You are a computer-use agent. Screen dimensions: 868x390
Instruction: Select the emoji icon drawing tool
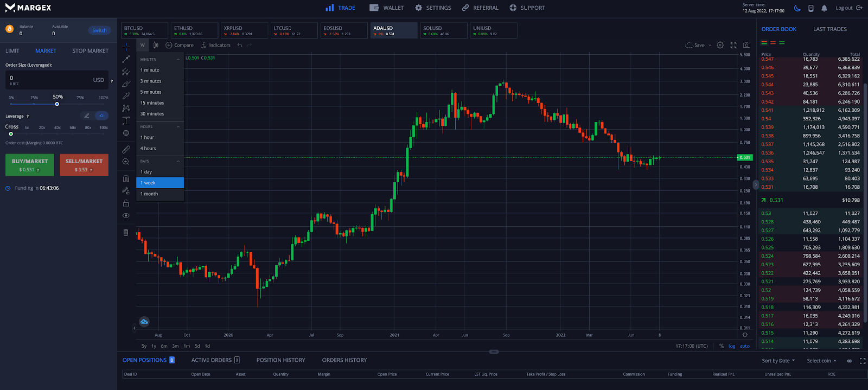coord(126,133)
